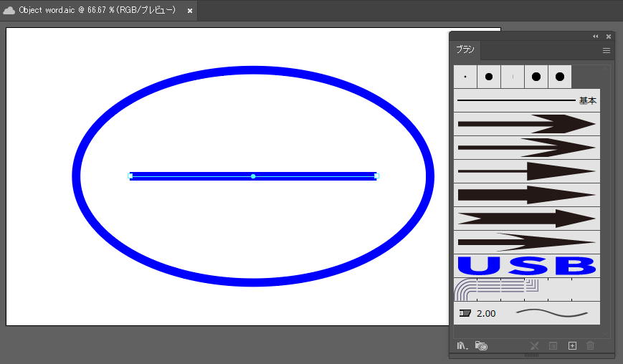
Task: Choose the first arrow brush below 基本
Action: [527, 124]
